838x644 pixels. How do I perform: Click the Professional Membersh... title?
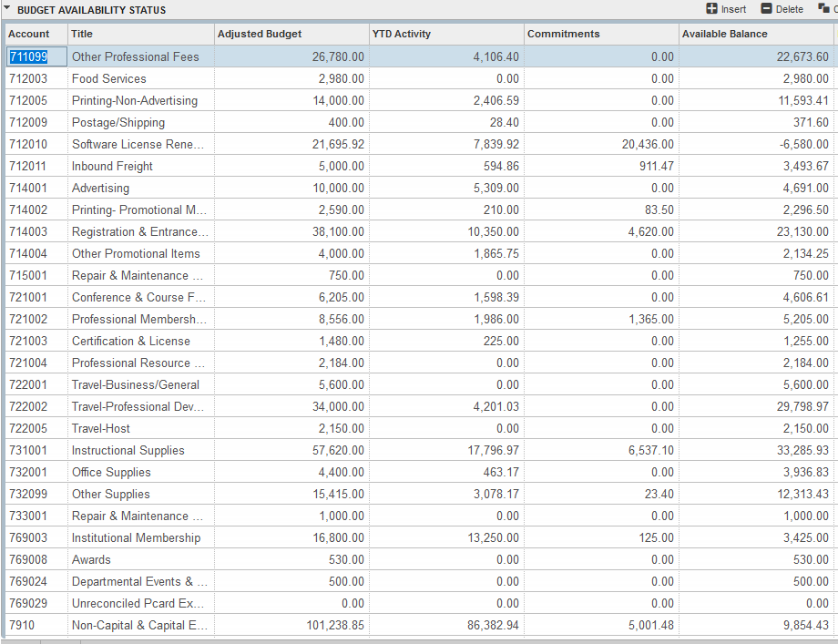[x=139, y=320]
